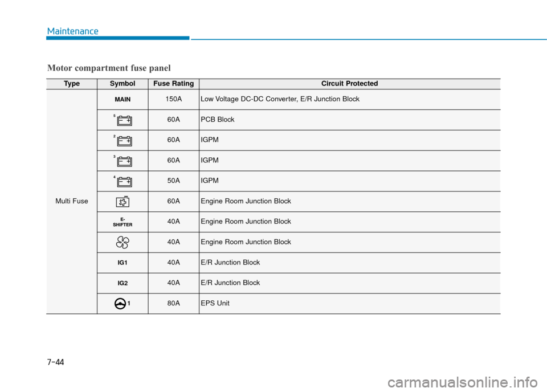547x392 pixels.
Task: Select the battery symbol numbered 4
Action: click(124, 182)
